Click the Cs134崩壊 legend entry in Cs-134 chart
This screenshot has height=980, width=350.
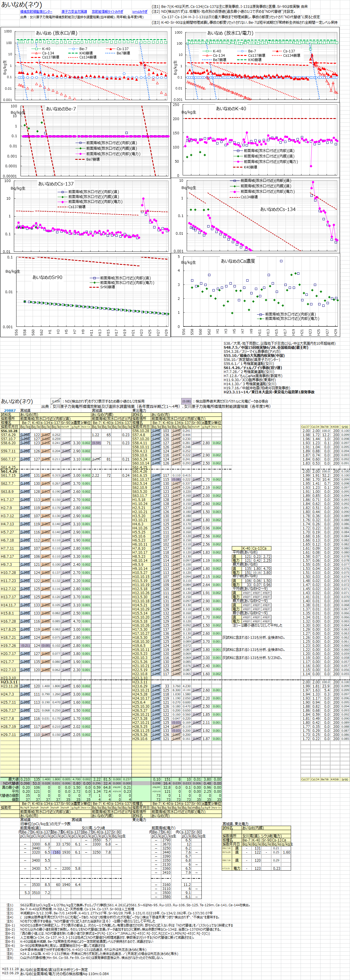(249, 197)
